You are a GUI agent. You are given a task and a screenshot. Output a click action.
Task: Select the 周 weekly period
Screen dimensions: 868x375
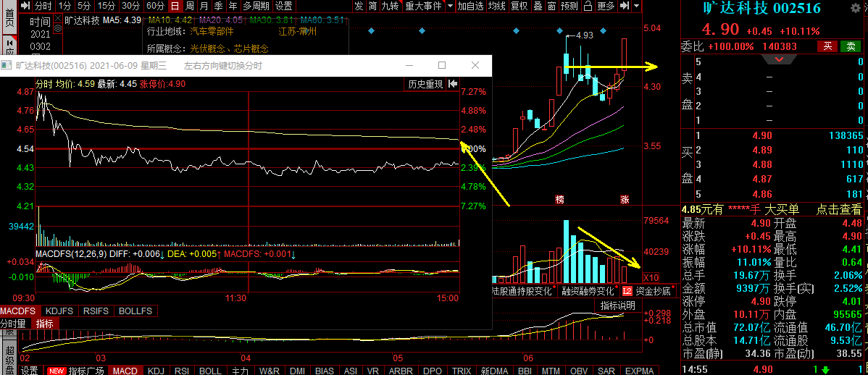coord(189,6)
